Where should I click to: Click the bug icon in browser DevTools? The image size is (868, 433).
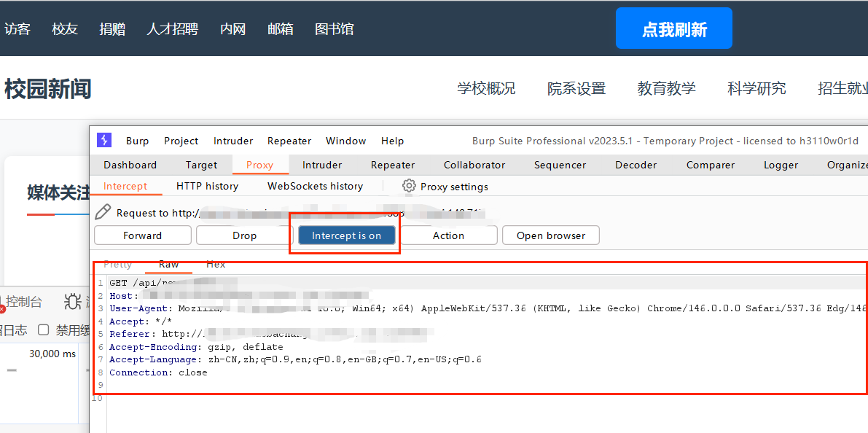pyautogui.click(x=73, y=301)
